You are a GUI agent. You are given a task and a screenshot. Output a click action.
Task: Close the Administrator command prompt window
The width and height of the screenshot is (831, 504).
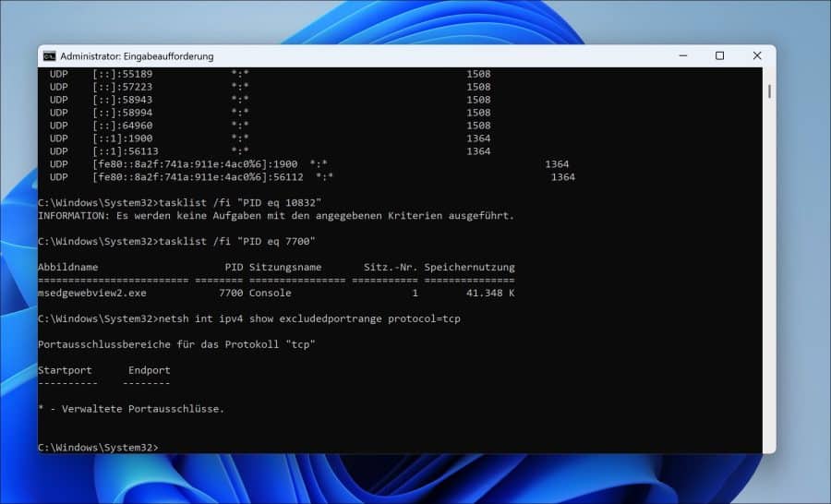pyautogui.click(x=756, y=56)
